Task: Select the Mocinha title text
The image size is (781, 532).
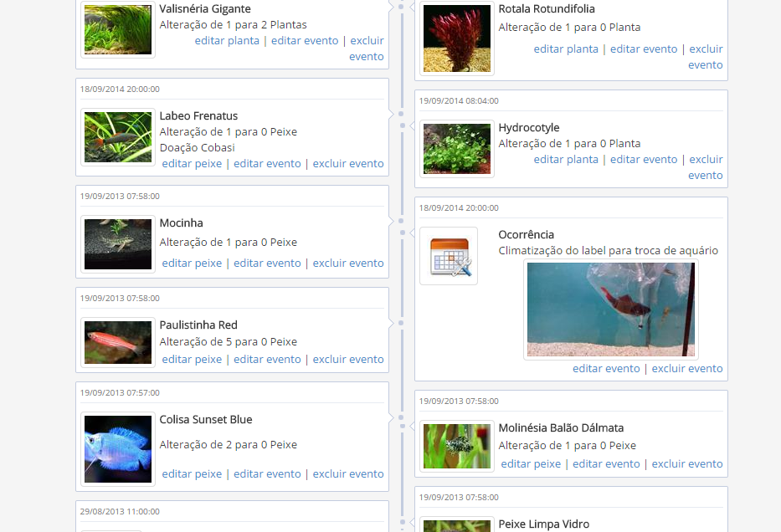Action: click(x=182, y=223)
